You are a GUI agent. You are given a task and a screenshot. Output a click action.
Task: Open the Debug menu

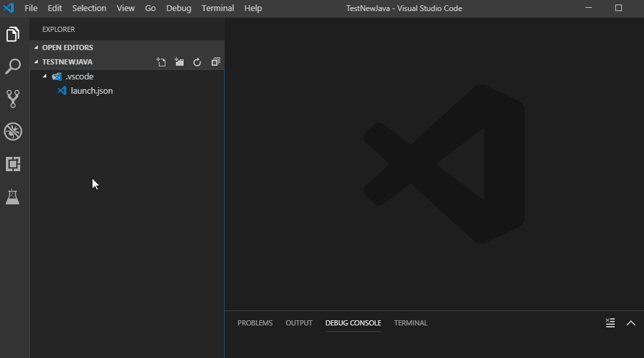(x=178, y=8)
